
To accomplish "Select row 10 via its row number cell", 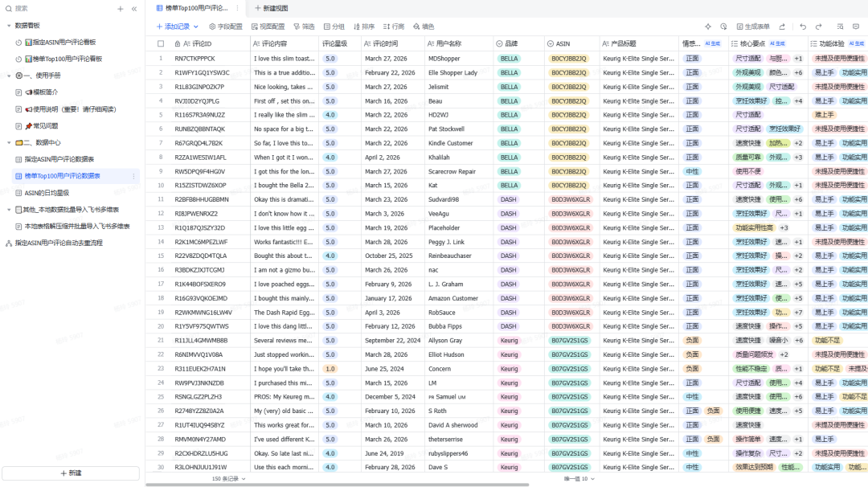I will tap(161, 186).
